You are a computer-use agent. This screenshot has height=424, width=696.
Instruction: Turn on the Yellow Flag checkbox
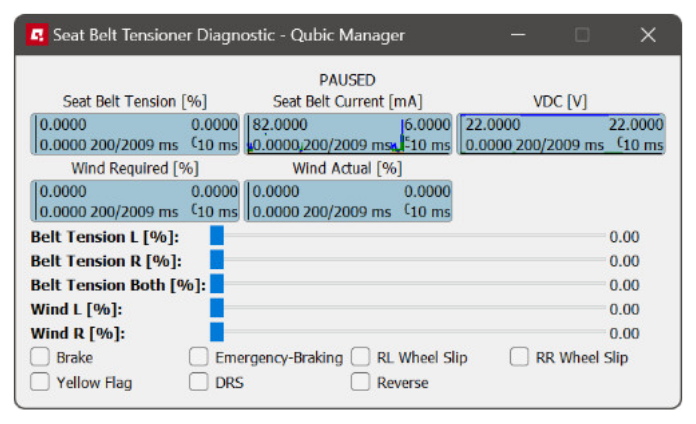[x=40, y=381]
